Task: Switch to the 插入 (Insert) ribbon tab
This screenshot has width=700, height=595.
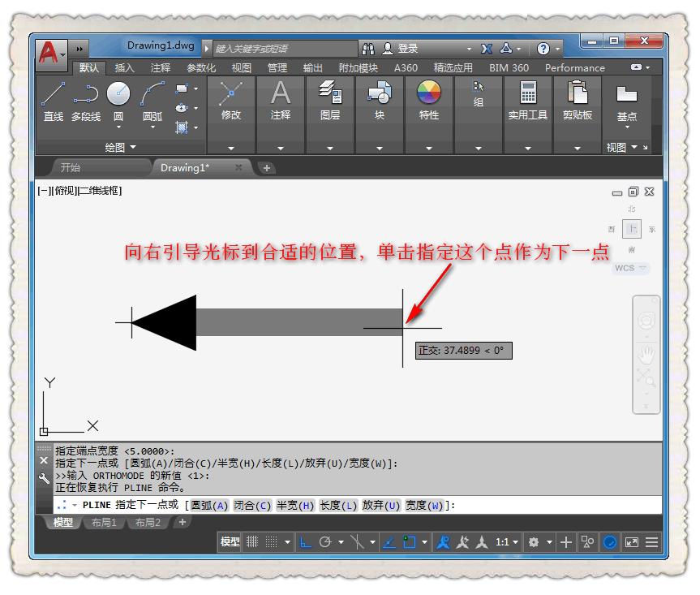Action: click(x=124, y=68)
